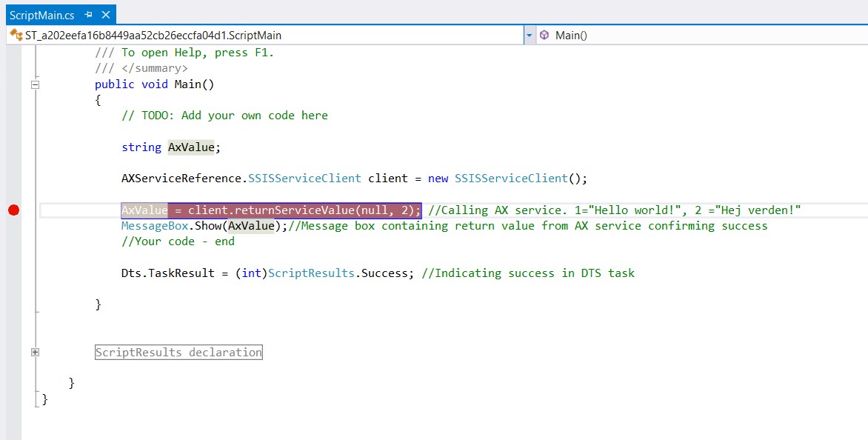The image size is (868, 440).
Task: Click the ScriptResults type in the TaskResult line
Action: click(310, 273)
